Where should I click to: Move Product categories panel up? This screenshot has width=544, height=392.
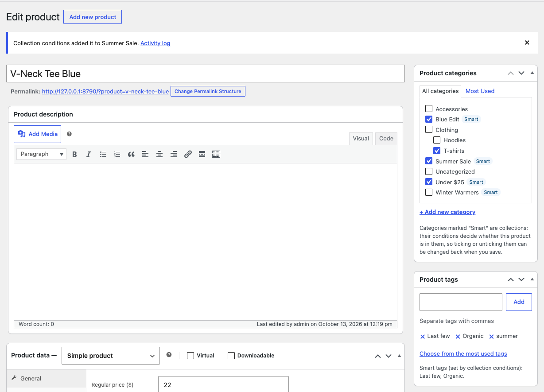(511, 73)
